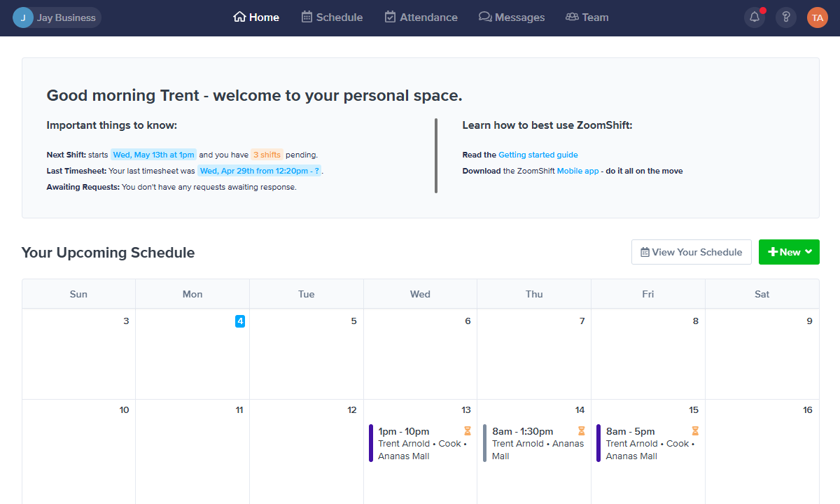840x504 pixels.
Task: Click the chat bubbles icon beside Messages
Action: click(x=485, y=17)
